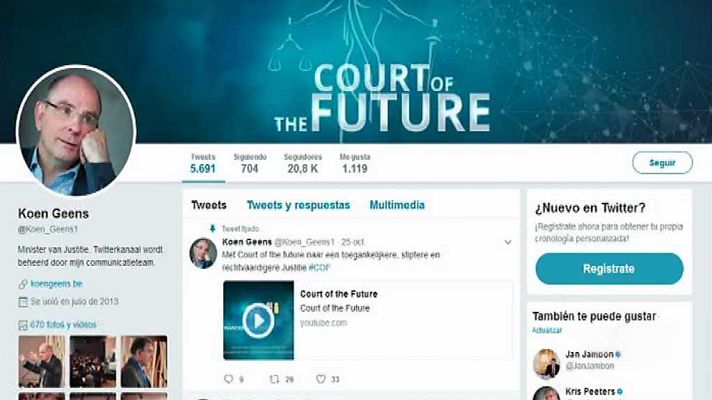Viewport: 712px width, 400px height.
Task: Follow Koen Geens with Seguir button
Action: [662, 163]
